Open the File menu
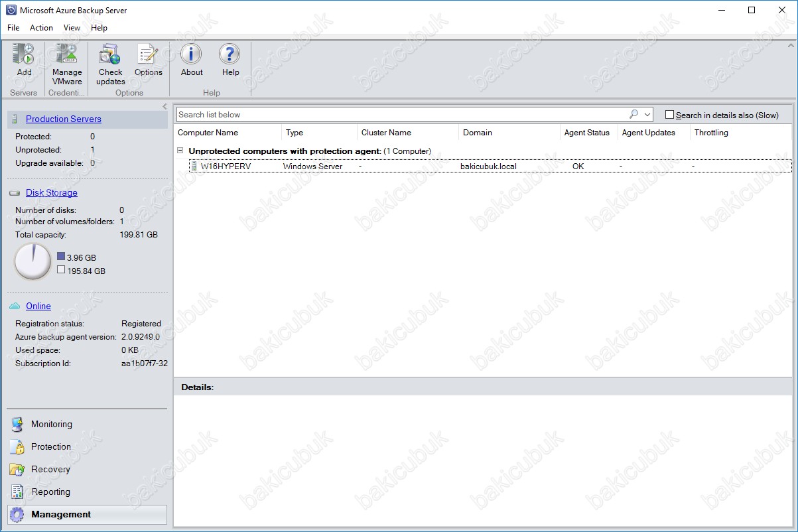Image resolution: width=798 pixels, height=532 pixels. pos(13,28)
